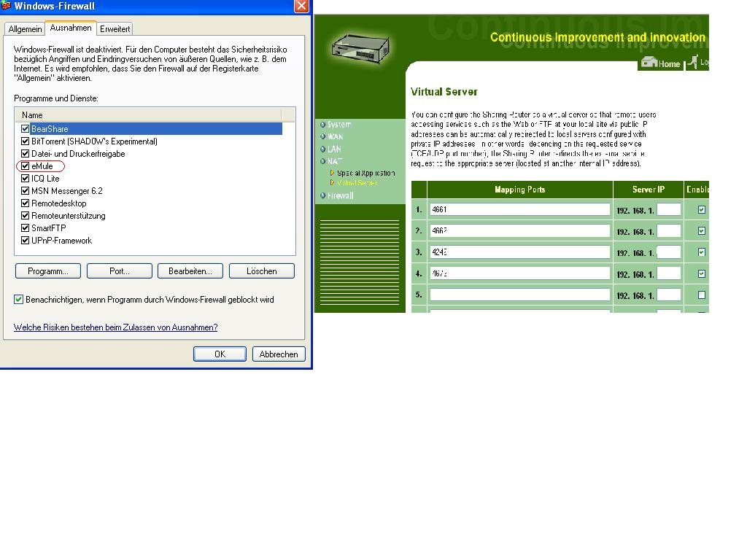Confirm with the OK button
Viewport: 747px width, 560px height.
[x=220, y=354]
